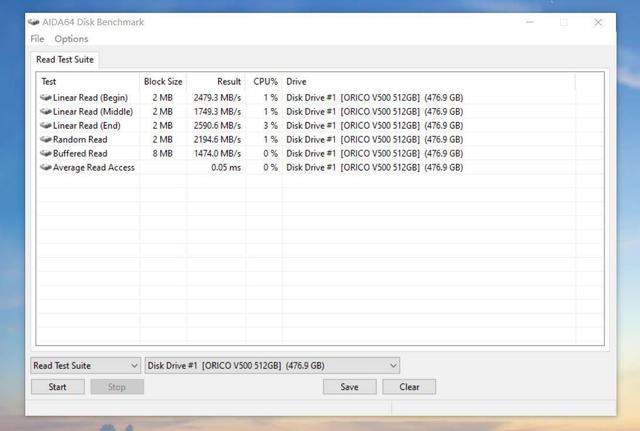640x431 pixels.
Task: Click the Block Size column header
Action: (x=163, y=82)
